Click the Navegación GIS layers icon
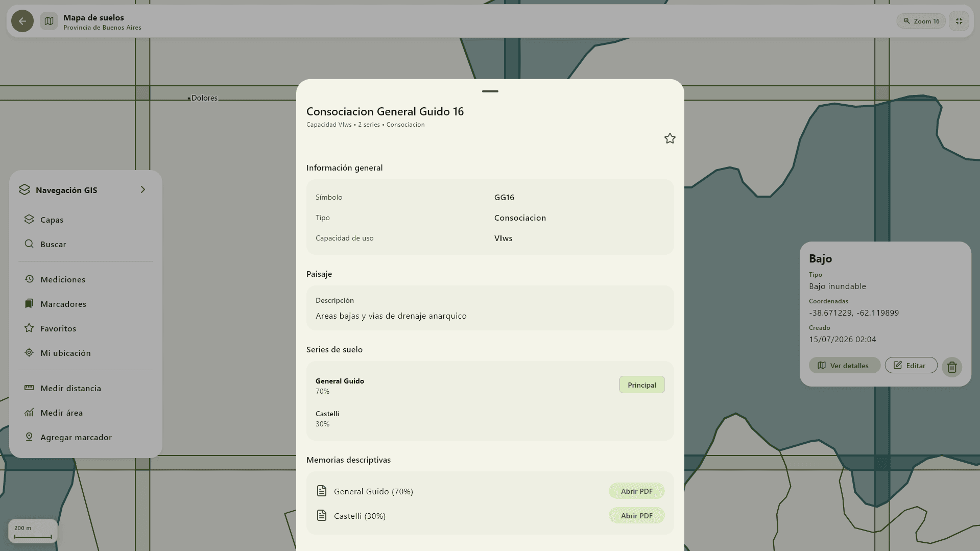 pyautogui.click(x=25, y=189)
